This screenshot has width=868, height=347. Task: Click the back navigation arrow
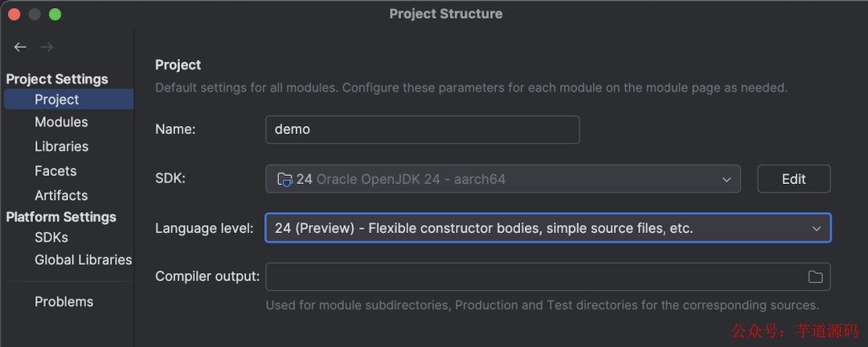coord(20,47)
